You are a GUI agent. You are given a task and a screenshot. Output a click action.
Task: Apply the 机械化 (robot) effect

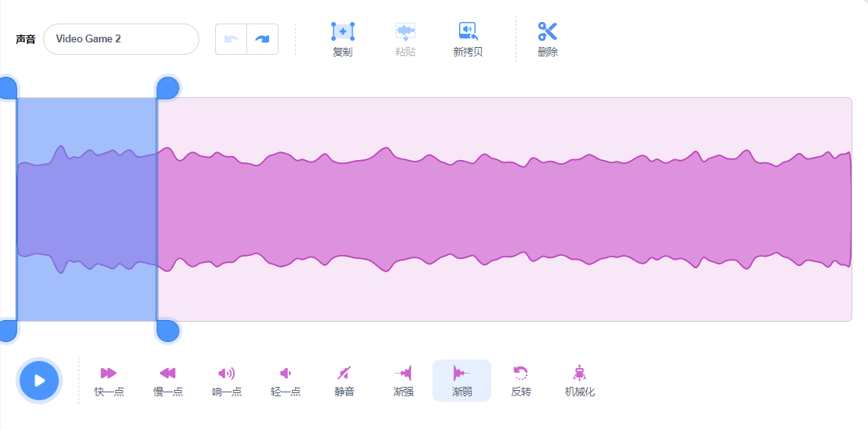tap(580, 373)
